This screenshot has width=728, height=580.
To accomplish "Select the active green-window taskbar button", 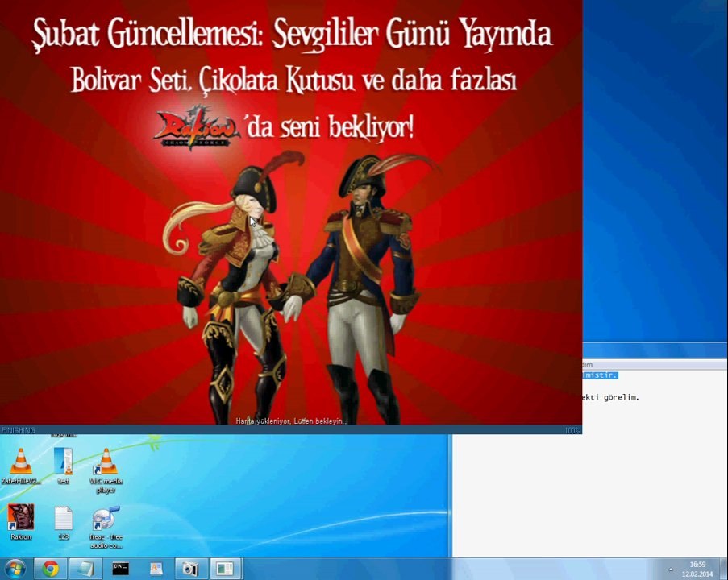I will pyautogui.click(x=225, y=569).
